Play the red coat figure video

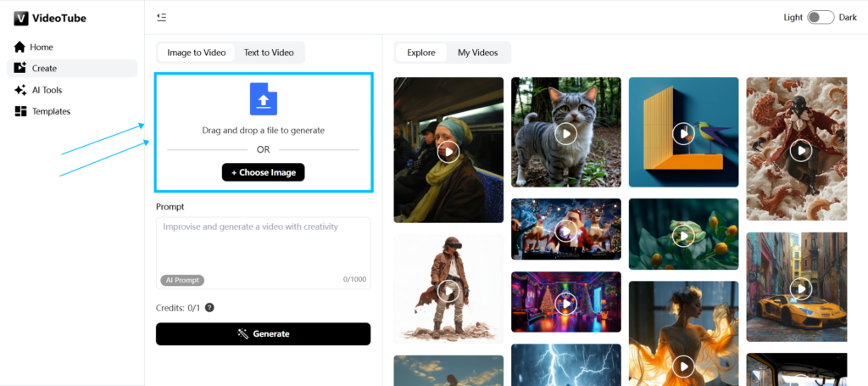(x=801, y=150)
